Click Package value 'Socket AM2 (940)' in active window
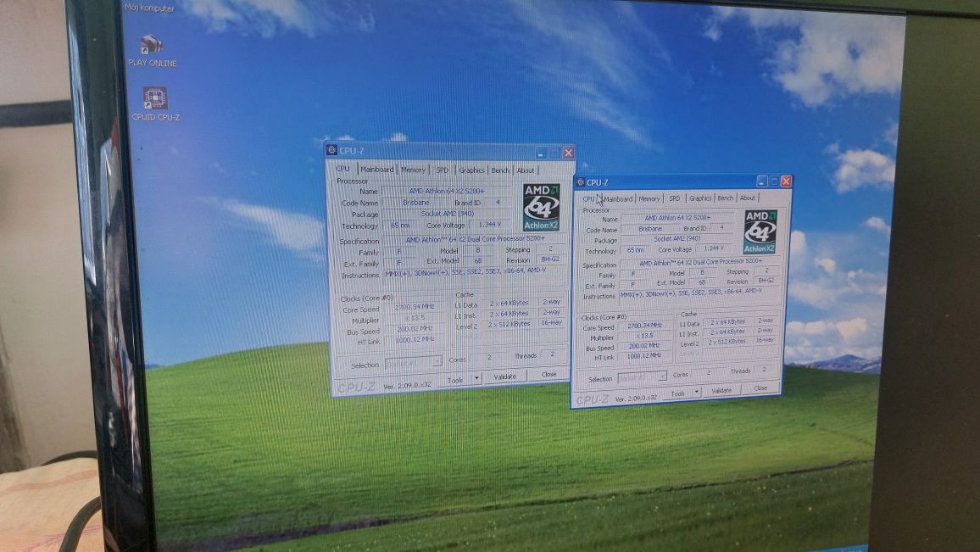Image resolution: width=980 pixels, height=552 pixels. 677,239
